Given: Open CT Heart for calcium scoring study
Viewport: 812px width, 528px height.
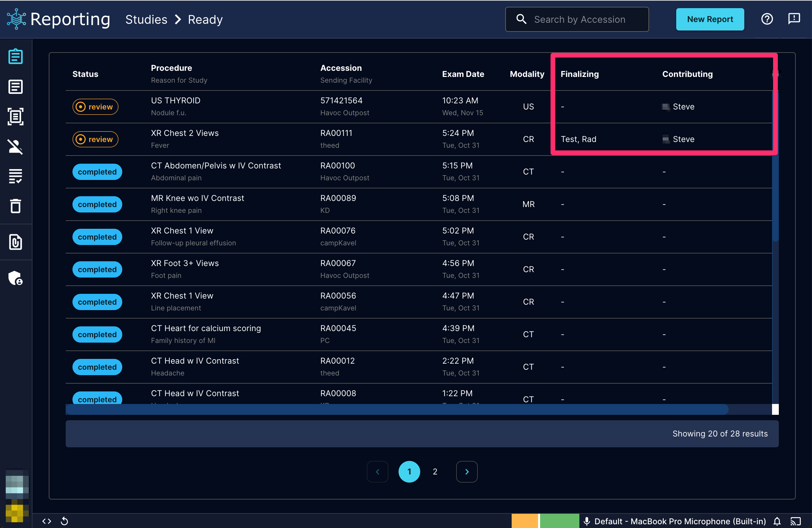Looking at the screenshot, I should click(x=206, y=328).
